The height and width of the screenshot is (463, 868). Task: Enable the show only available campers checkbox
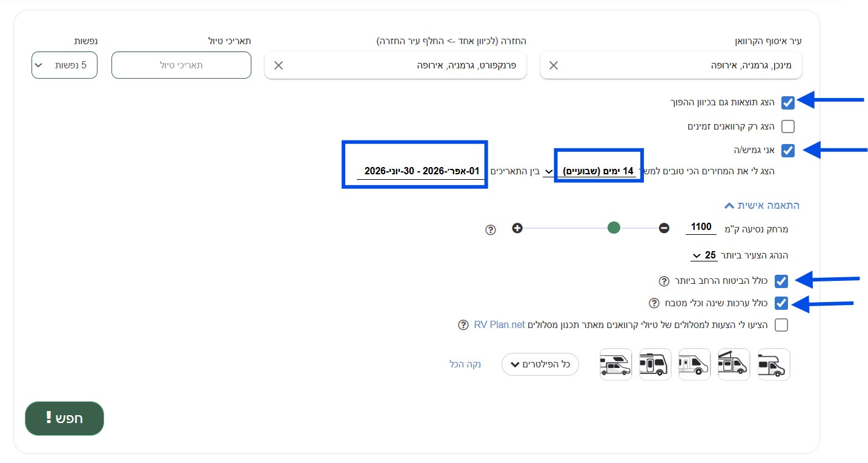point(787,126)
